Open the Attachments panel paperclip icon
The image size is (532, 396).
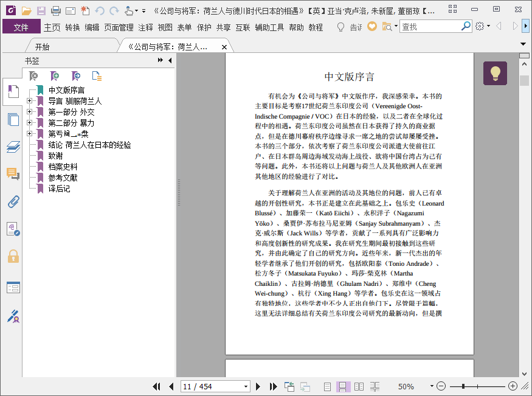[13, 202]
